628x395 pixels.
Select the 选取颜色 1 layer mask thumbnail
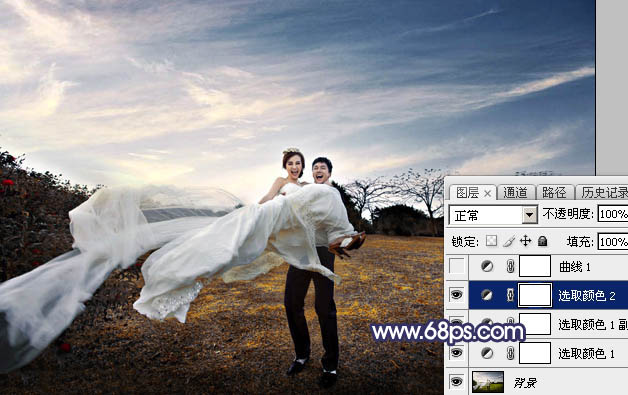pyautogui.click(x=535, y=353)
